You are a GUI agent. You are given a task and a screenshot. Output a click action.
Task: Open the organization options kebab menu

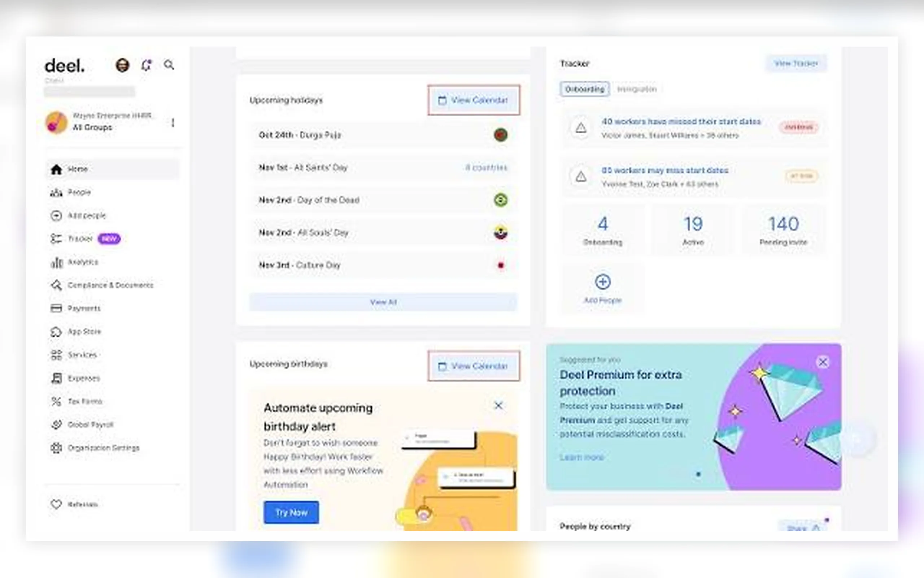coord(173,123)
